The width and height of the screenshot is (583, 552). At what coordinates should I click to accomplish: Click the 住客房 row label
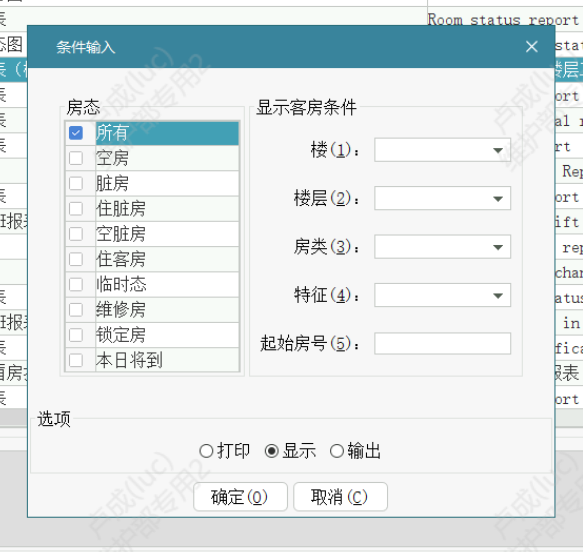coord(121,259)
